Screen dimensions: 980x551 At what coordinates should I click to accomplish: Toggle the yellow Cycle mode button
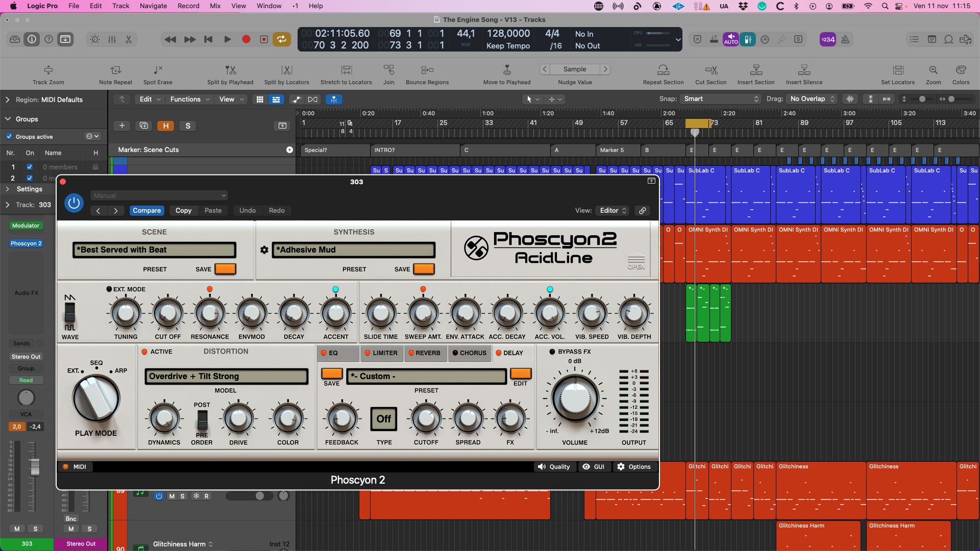tap(281, 39)
